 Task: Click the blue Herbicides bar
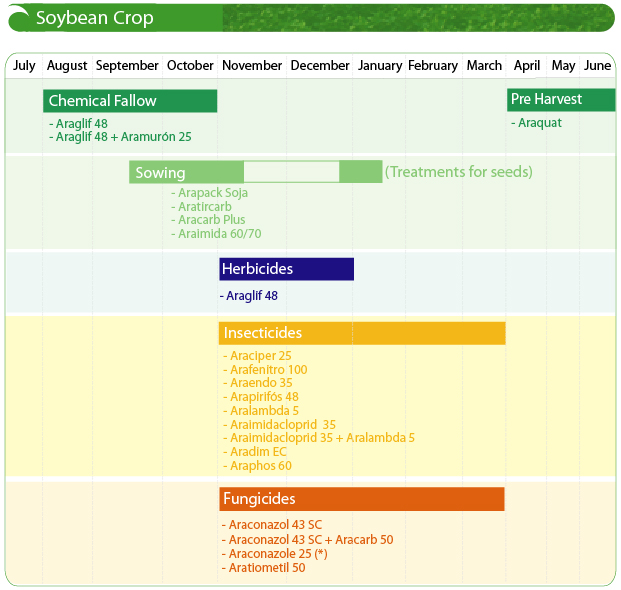click(x=286, y=269)
